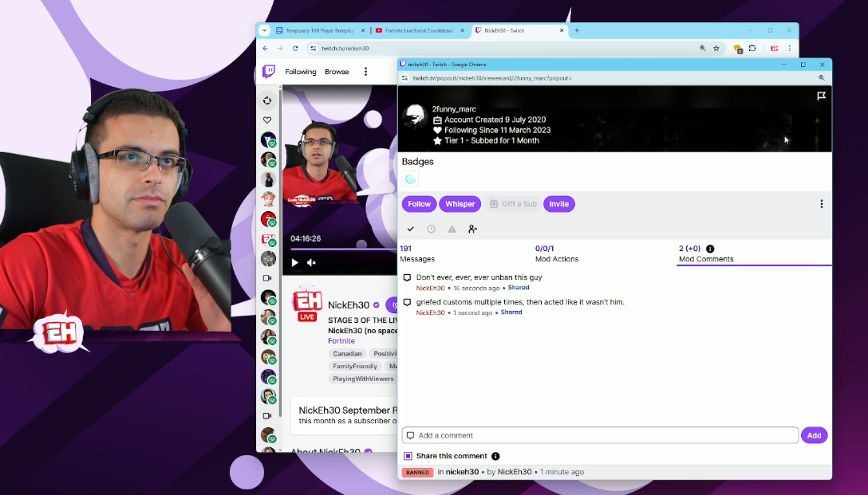Click the red EH extension icon in toolbar

tap(775, 48)
